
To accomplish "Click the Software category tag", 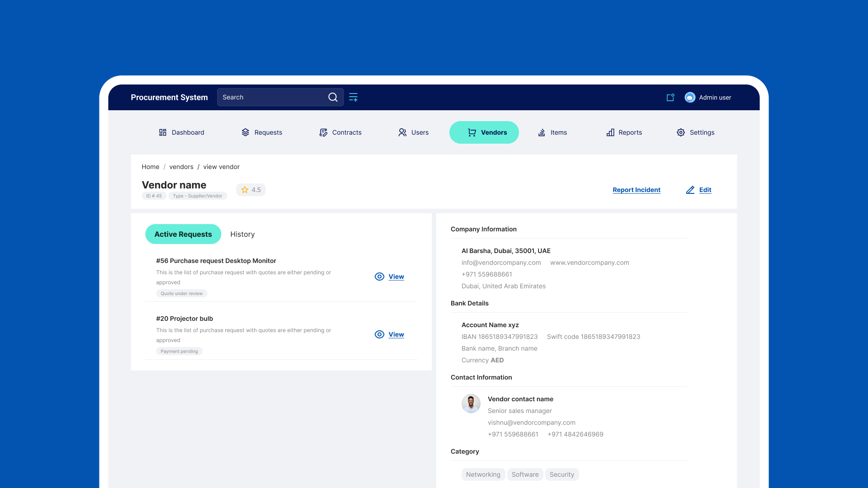I will click(x=525, y=474).
